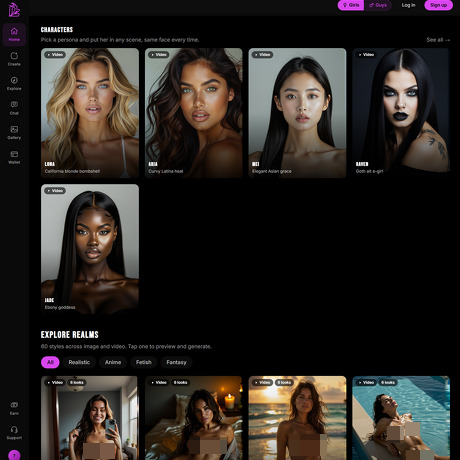Select the Fantasy filter tab

[176, 362]
